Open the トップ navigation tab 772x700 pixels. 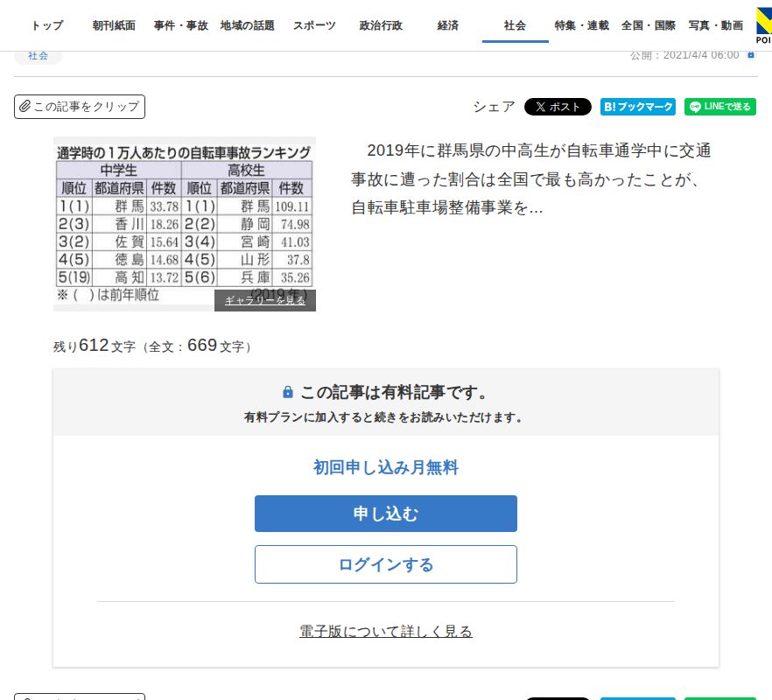[47, 25]
